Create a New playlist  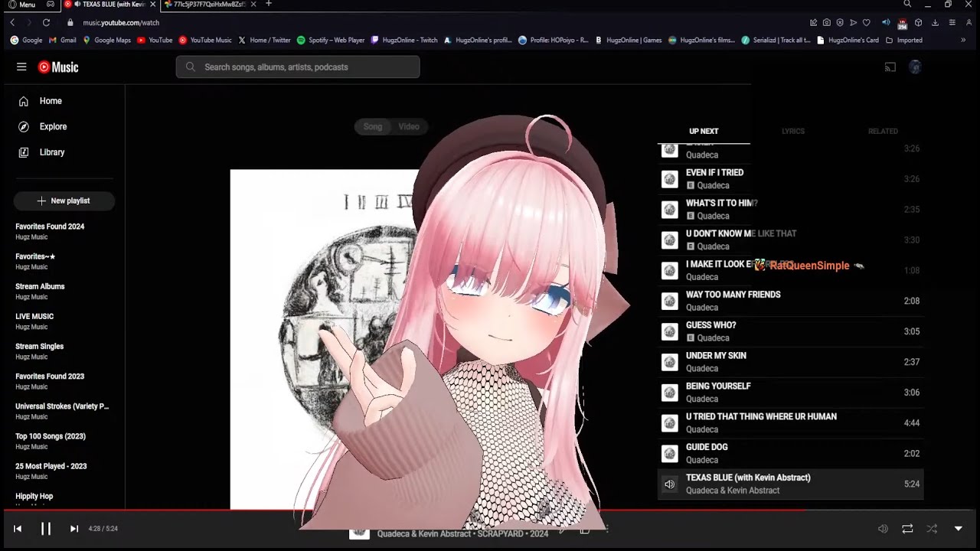64,201
